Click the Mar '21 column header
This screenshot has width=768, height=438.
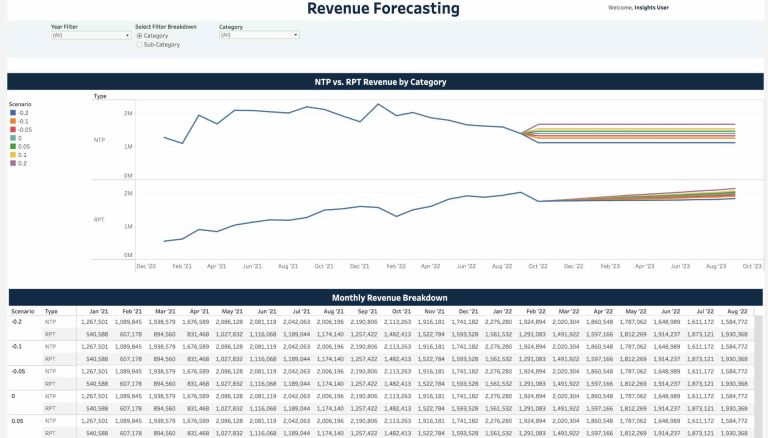[166, 312]
